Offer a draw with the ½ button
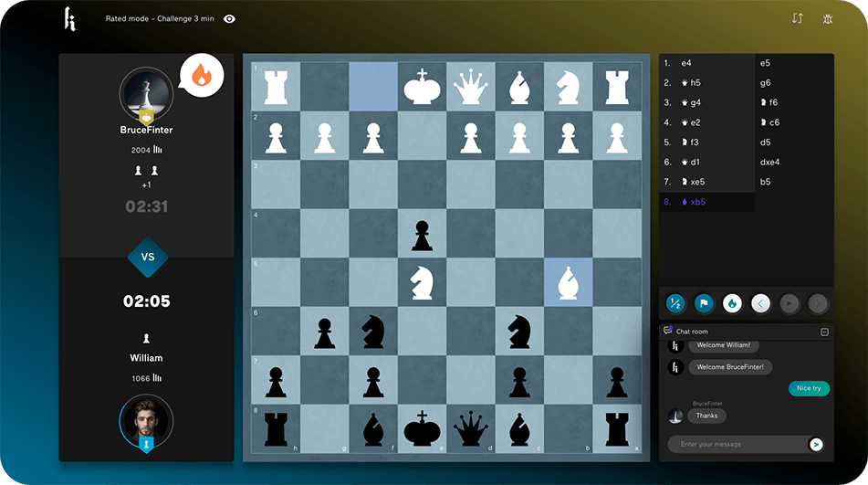Image resolution: width=868 pixels, height=485 pixels. [x=675, y=303]
